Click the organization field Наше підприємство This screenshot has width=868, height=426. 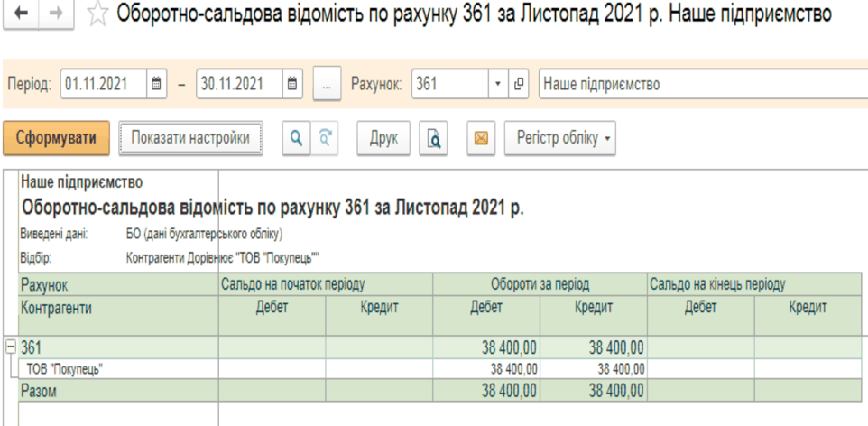click(703, 84)
